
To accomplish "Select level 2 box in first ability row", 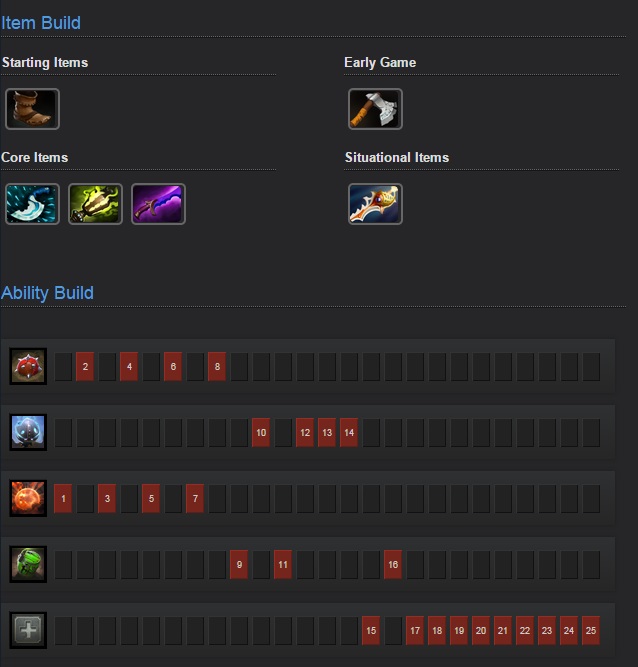I will coord(85,366).
